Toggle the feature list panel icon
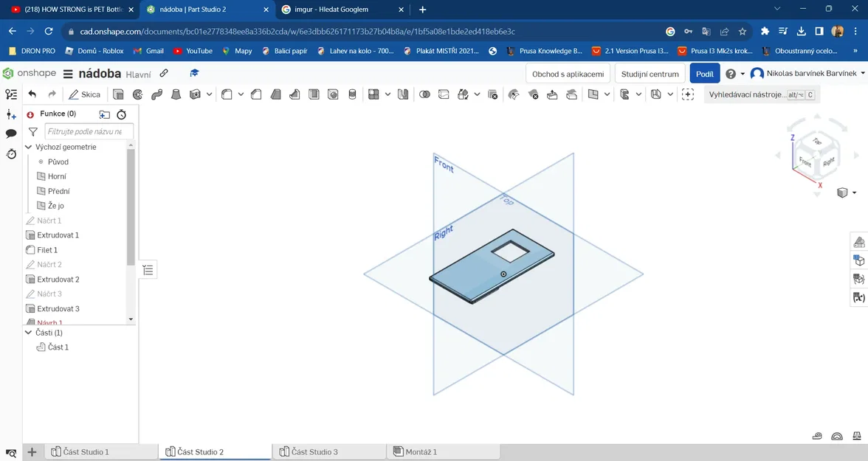The image size is (868, 461). tap(11, 94)
